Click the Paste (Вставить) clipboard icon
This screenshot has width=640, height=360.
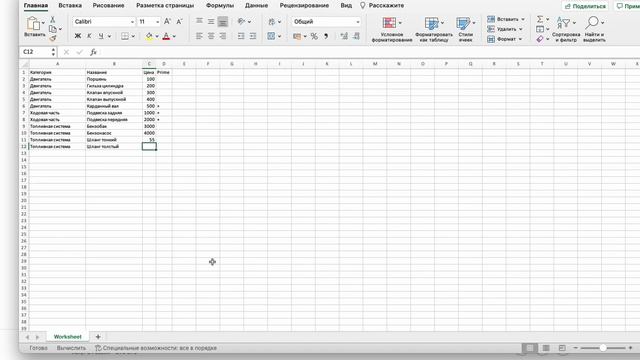click(33, 23)
